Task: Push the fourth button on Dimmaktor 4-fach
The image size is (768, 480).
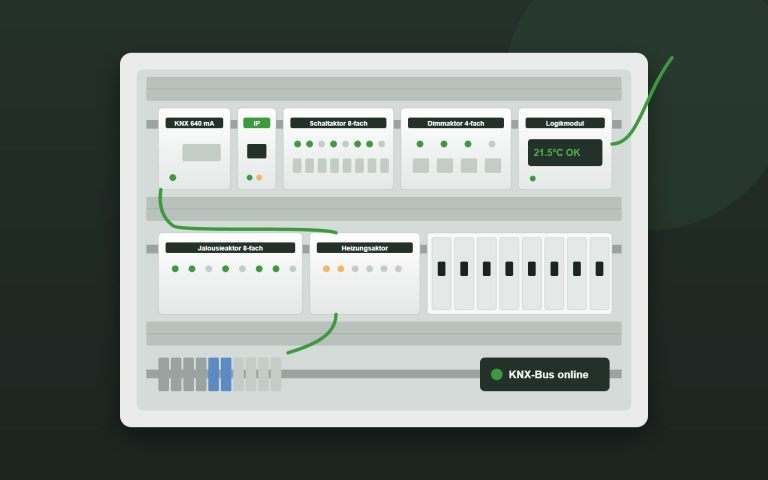Action: (x=493, y=166)
